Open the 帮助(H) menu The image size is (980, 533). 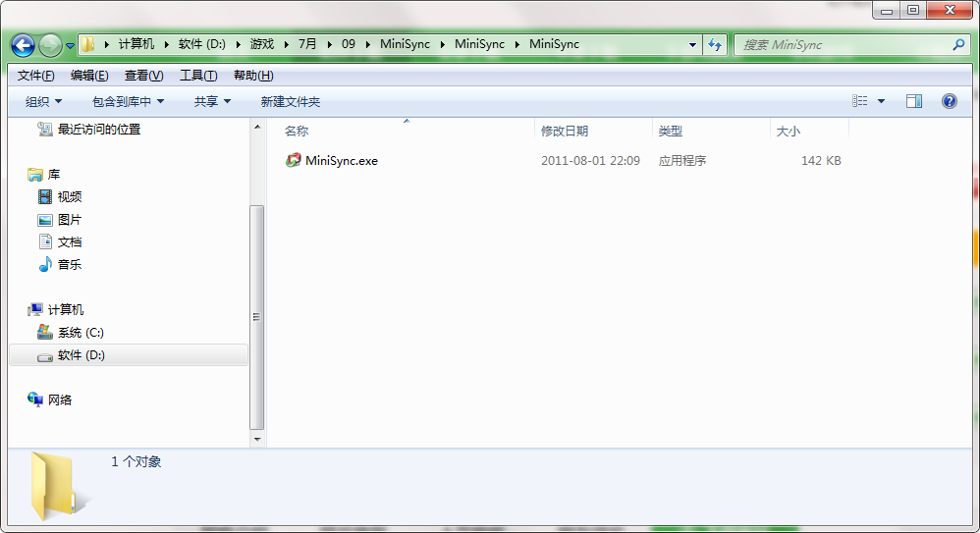(x=253, y=76)
